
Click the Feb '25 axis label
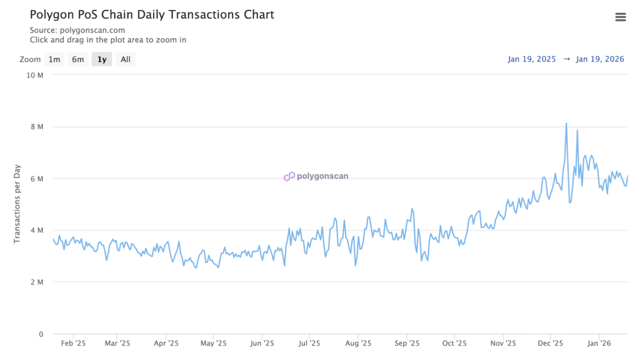pyautogui.click(x=73, y=343)
